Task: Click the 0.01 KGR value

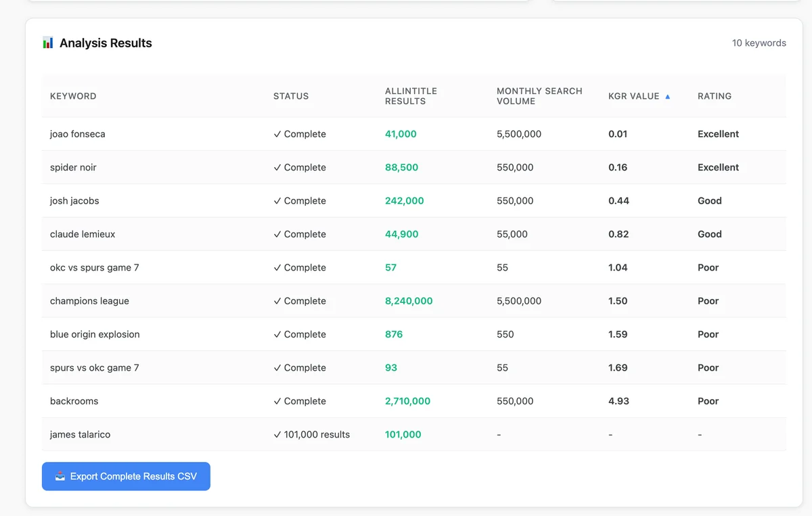Action: 618,134
